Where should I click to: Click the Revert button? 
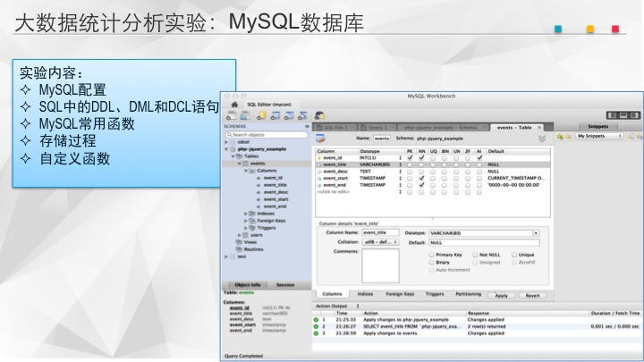coord(531,294)
